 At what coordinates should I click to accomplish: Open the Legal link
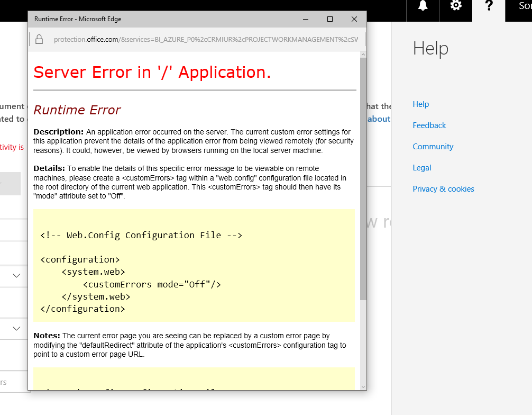coord(421,168)
